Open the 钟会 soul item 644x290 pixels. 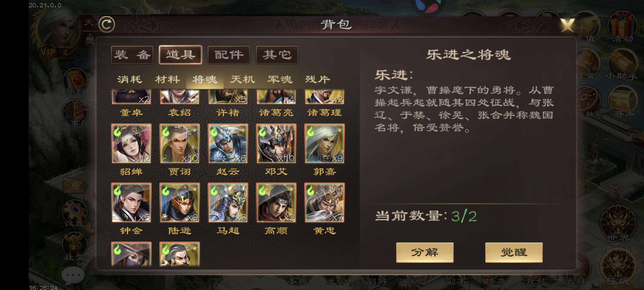131,203
